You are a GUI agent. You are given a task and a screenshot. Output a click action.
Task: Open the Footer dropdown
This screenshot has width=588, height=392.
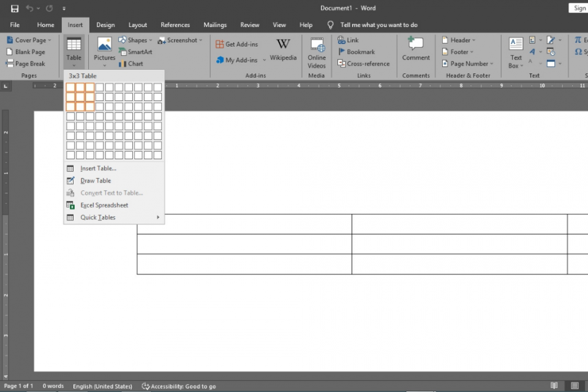tap(458, 52)
